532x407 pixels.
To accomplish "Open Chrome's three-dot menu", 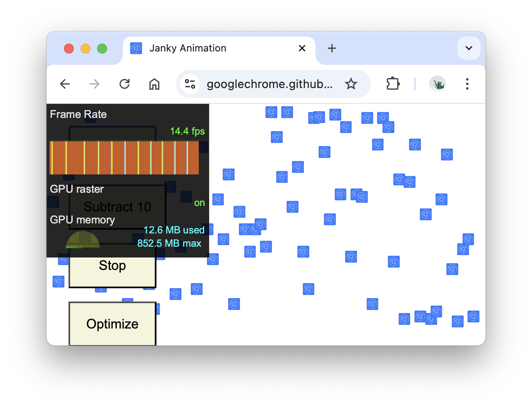I will tap(467, 84).
